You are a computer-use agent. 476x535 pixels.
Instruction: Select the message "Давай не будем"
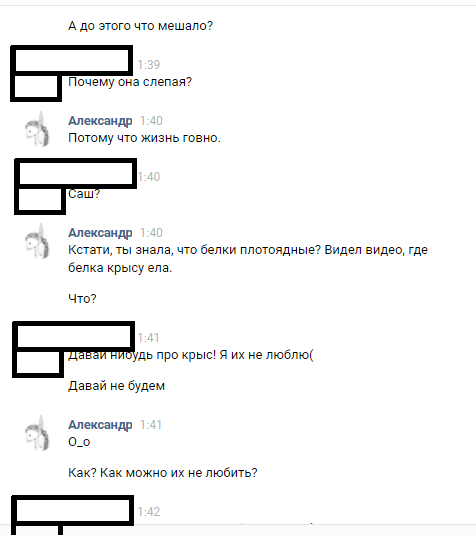(116, 386)
